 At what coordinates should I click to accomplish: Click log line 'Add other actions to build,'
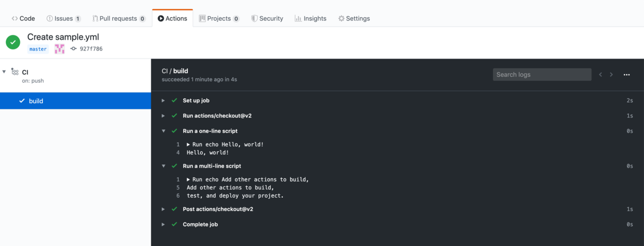pyautogui.click(x=230, y=187)
